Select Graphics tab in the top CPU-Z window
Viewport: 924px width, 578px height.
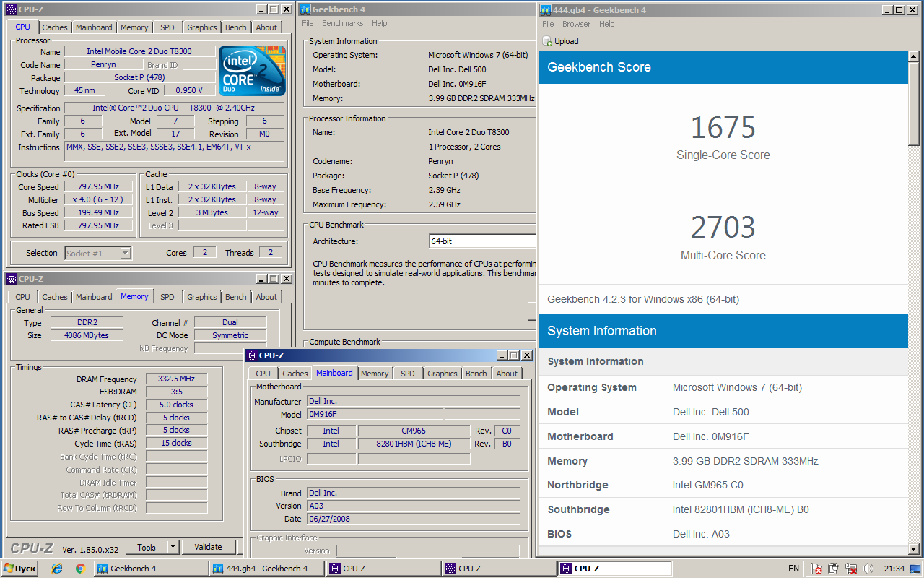click(x=202, y=27)
